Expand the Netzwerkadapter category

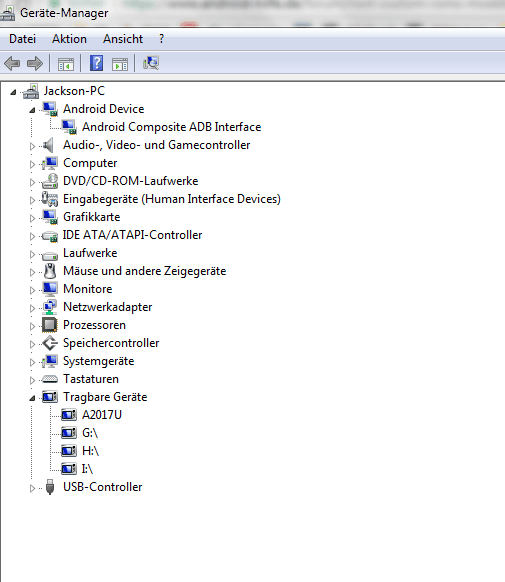32,308
